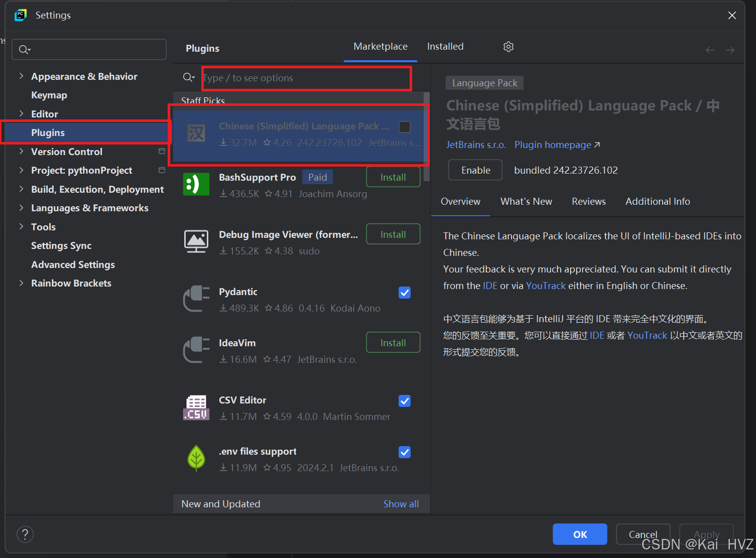
Task: Select the IdeaVim plugin name
Action: 237,343
